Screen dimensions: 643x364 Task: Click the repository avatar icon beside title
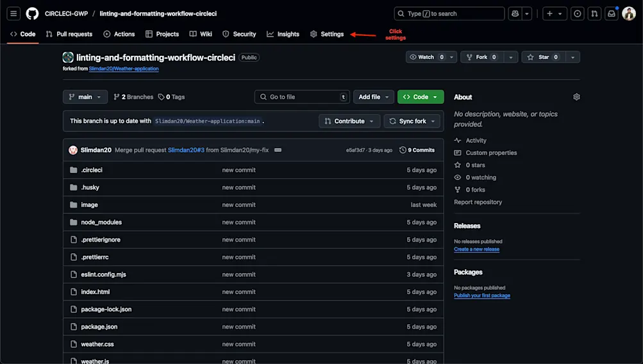tap(68, 58)
